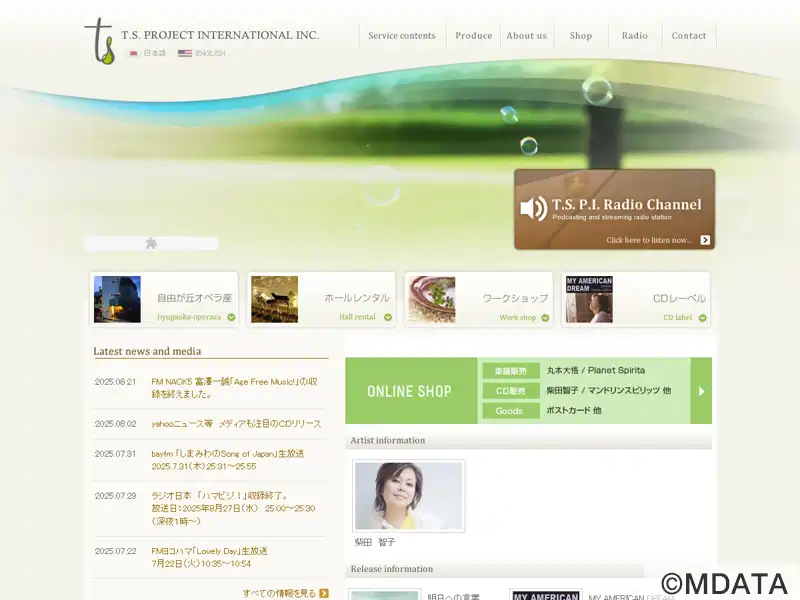The image size is (800, 600).
Task: Open the Produce menu item
Action: coord(473,36)
